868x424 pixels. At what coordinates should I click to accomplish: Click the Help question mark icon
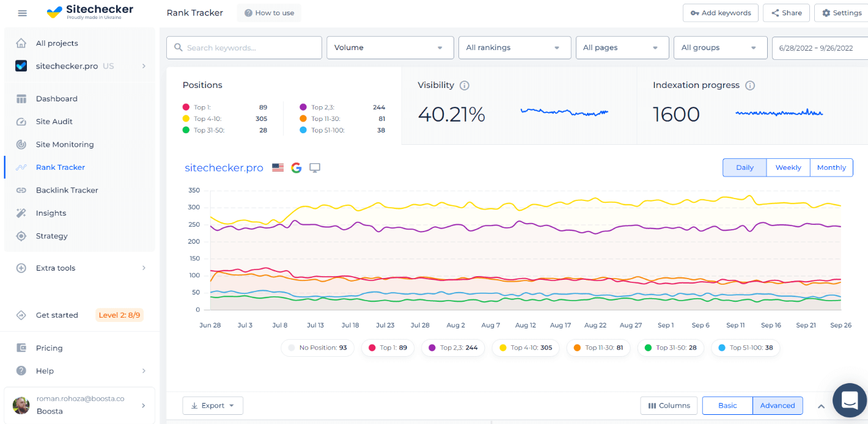click(x=21, y=371)
